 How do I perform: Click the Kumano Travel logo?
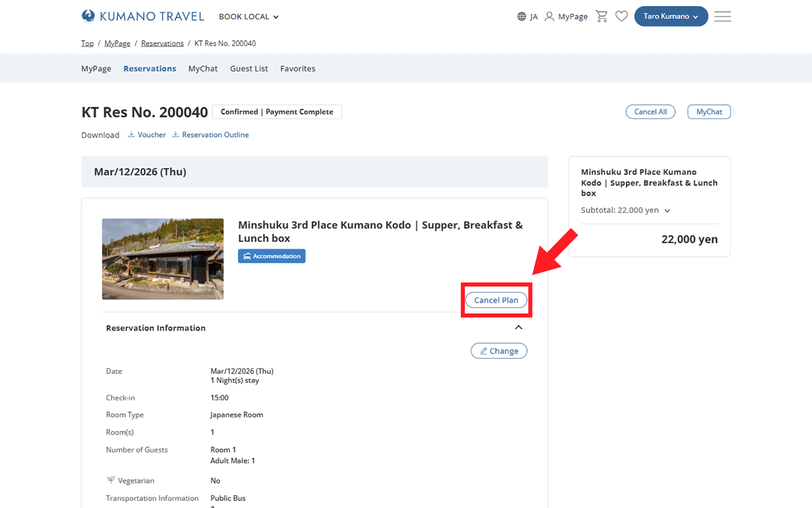tap(143, 16)
